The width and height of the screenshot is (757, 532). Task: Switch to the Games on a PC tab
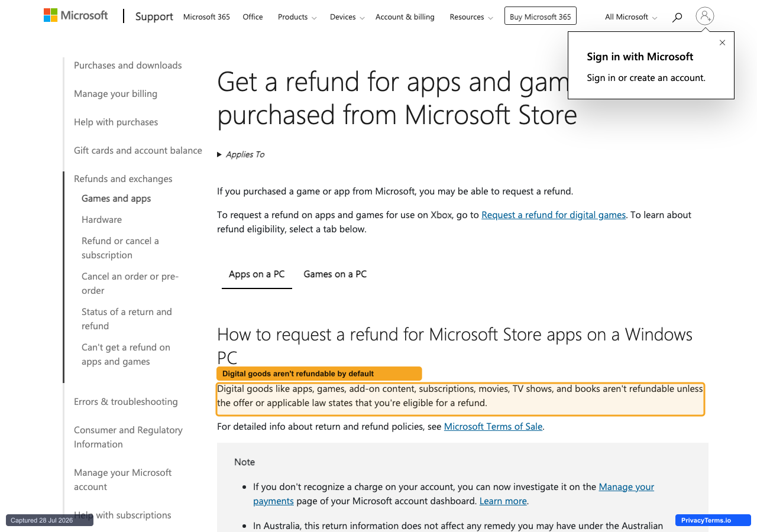(x=335, y=274)
